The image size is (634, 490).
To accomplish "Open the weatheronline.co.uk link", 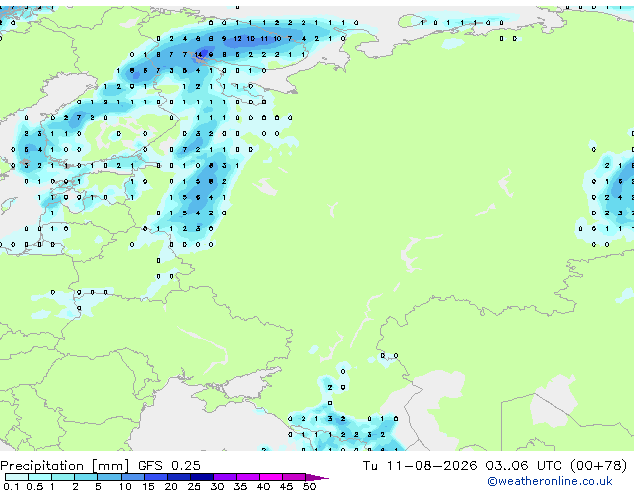I will (550, 481).
